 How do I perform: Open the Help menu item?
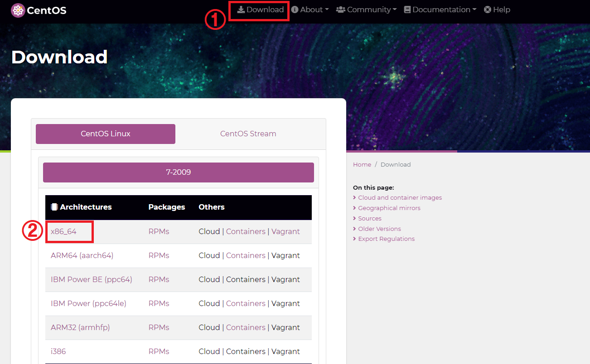click(x=497, y=10)
